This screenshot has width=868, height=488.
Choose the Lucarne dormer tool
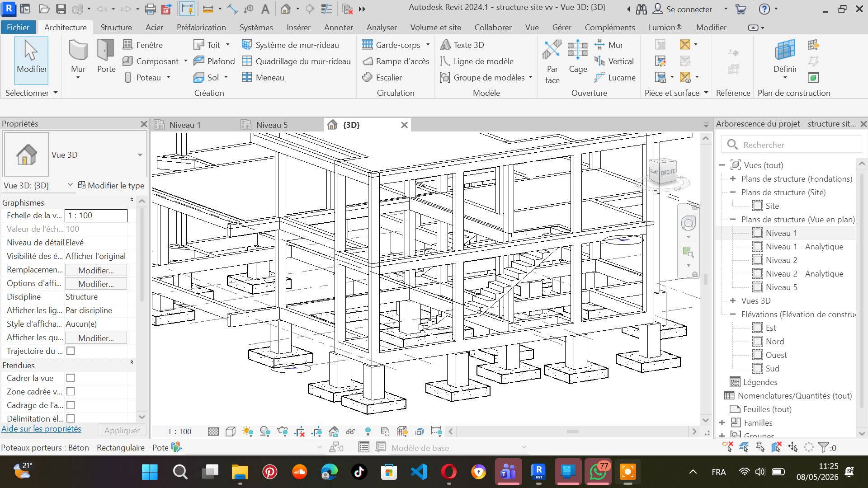tap(615, 77)
